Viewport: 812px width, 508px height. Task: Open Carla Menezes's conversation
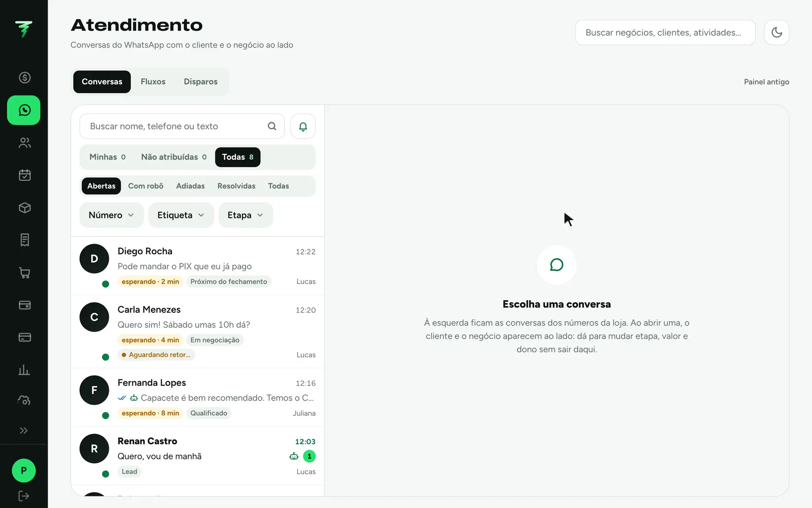point(198,332)
